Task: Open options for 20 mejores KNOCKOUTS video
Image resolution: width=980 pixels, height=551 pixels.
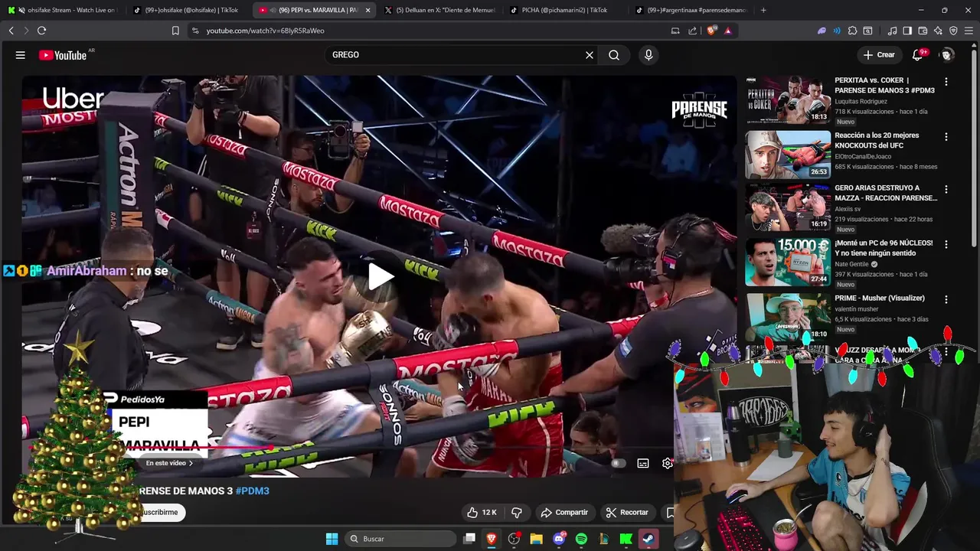Action: point(946,136)
